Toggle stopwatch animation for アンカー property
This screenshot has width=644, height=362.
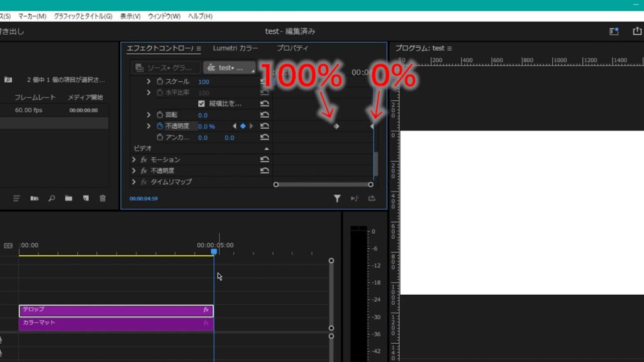160,137
